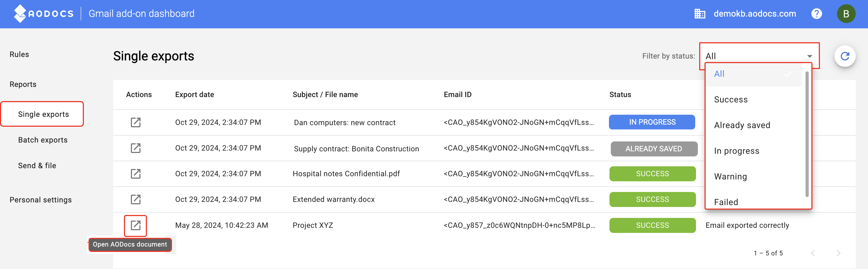Viewport: 868px width, 269px height.
Task: Open Personal settings page
Action: tap(40, 200)
